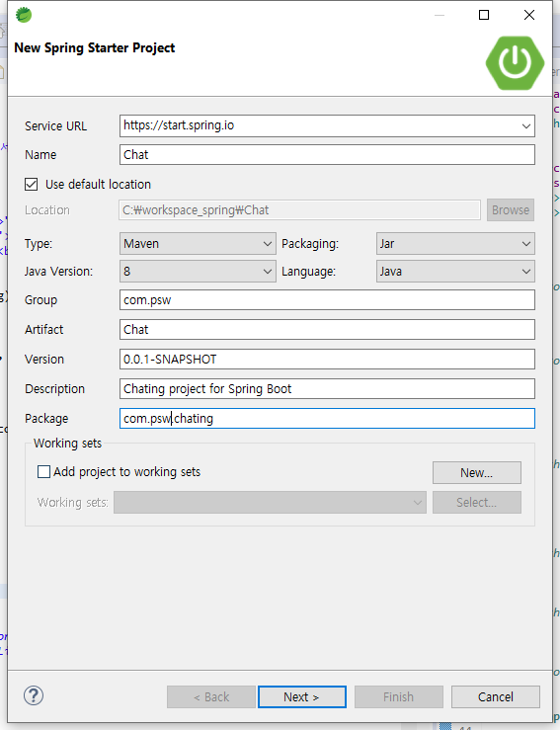Click the Select... working sets button
The image size is (560, 730).
(x=477, y=503)
